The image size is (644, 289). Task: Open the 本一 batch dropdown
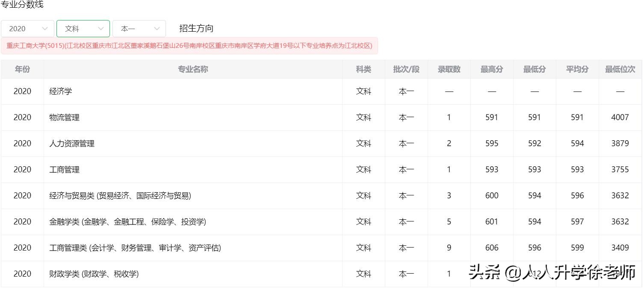point(139,29)
